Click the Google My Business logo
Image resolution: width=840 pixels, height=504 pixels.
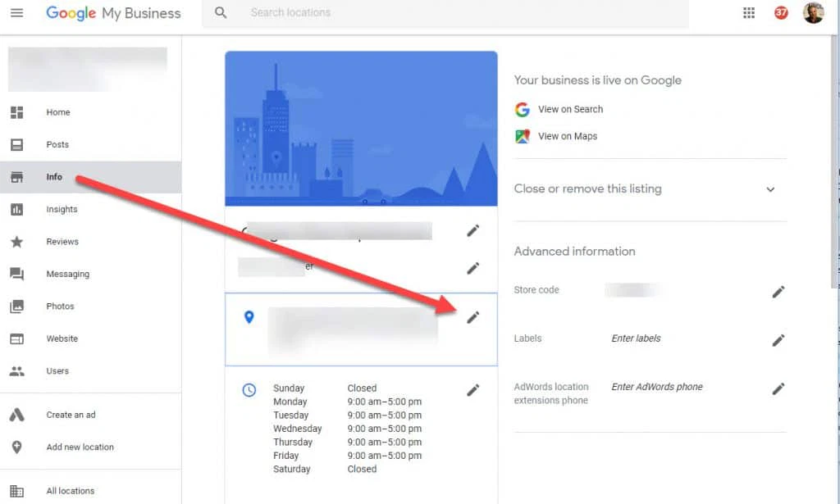pos(113,13)
